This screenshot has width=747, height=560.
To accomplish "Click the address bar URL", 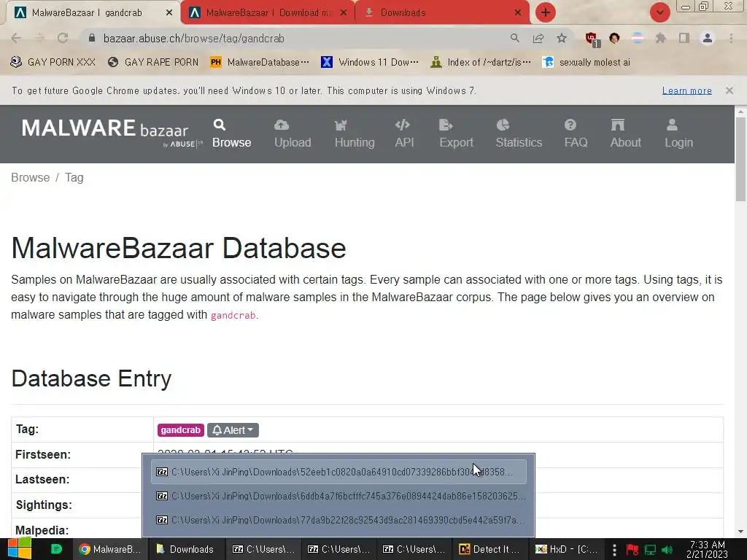I will [x=194, y=39].
